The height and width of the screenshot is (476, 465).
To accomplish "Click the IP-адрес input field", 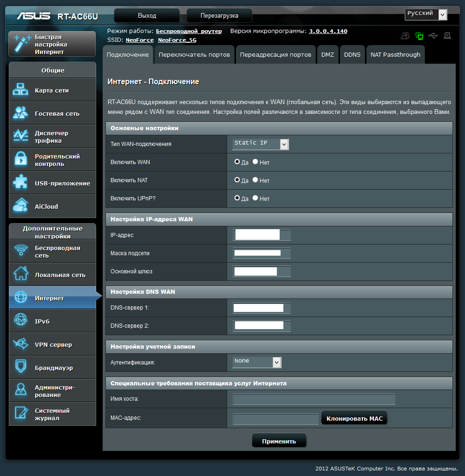I will [x=262, y=235].
